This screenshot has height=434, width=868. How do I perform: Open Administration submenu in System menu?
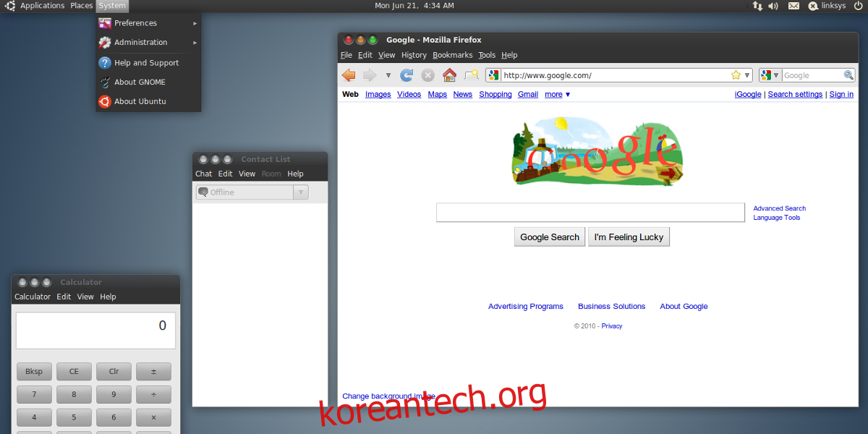(x=148, y=43)
